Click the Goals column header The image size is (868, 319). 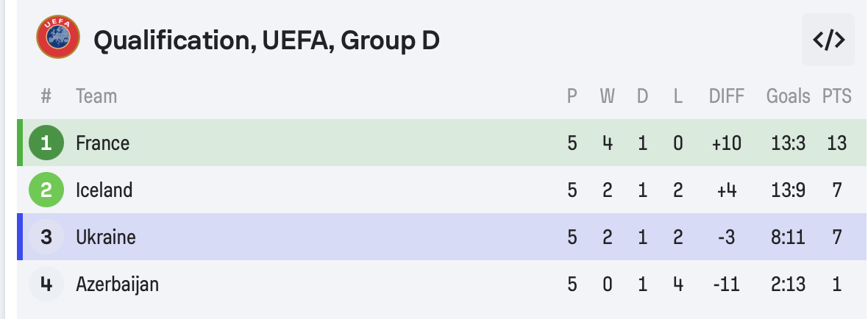(788, 96)
